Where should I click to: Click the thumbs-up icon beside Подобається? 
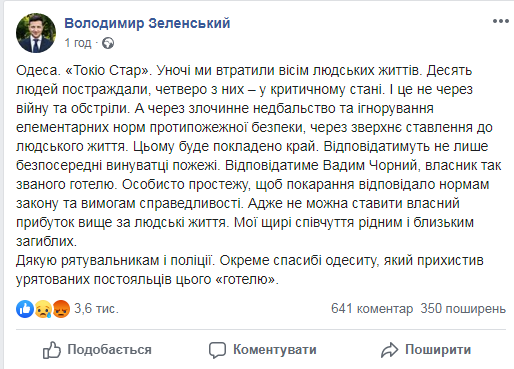(52, 350)
